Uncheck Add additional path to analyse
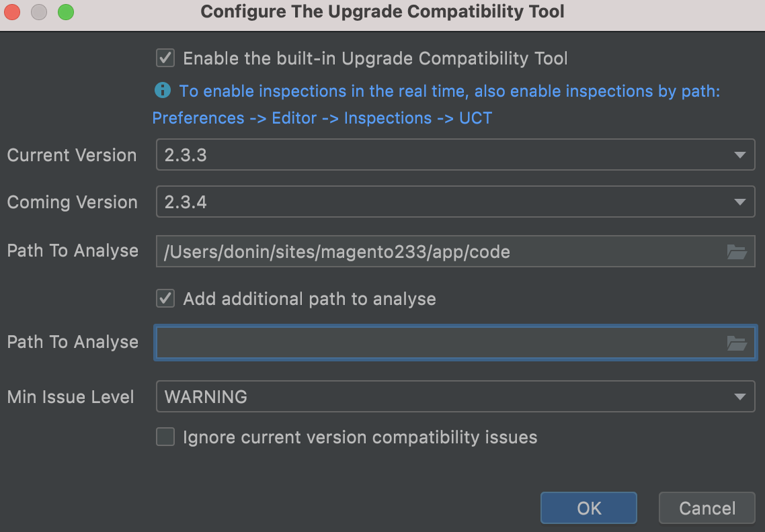This screenshot has width=765, height=532. 165,299
